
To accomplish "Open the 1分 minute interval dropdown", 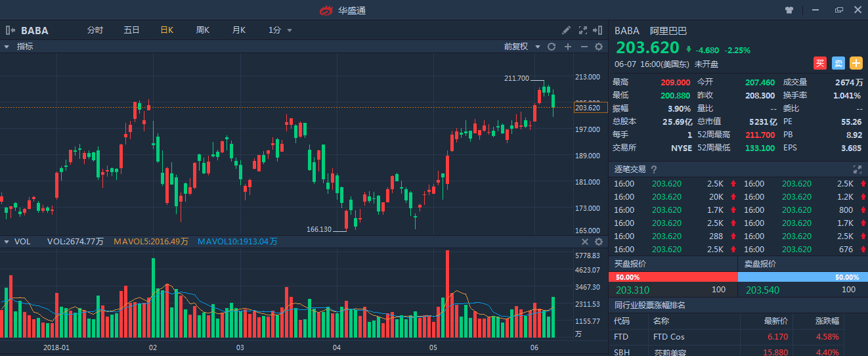I will point(280,30).
